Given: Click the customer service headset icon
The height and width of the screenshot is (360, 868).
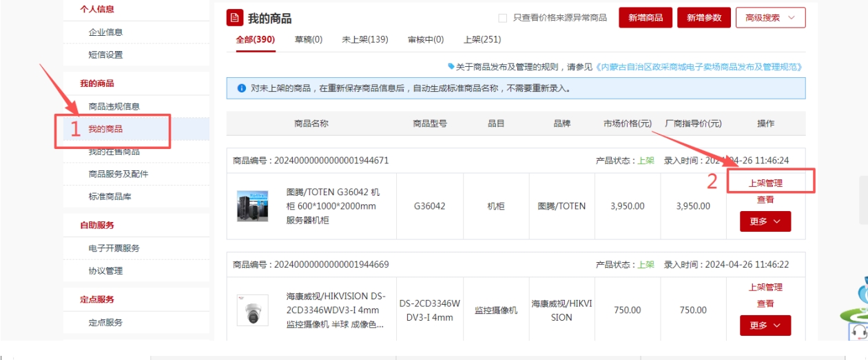Looking at the screenshot, I should click(x=858, y=332).
